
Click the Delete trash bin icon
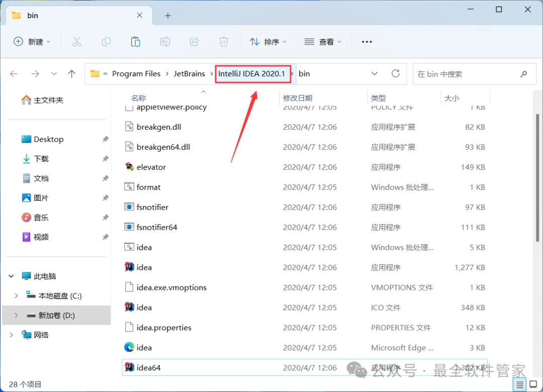[224, 42]
